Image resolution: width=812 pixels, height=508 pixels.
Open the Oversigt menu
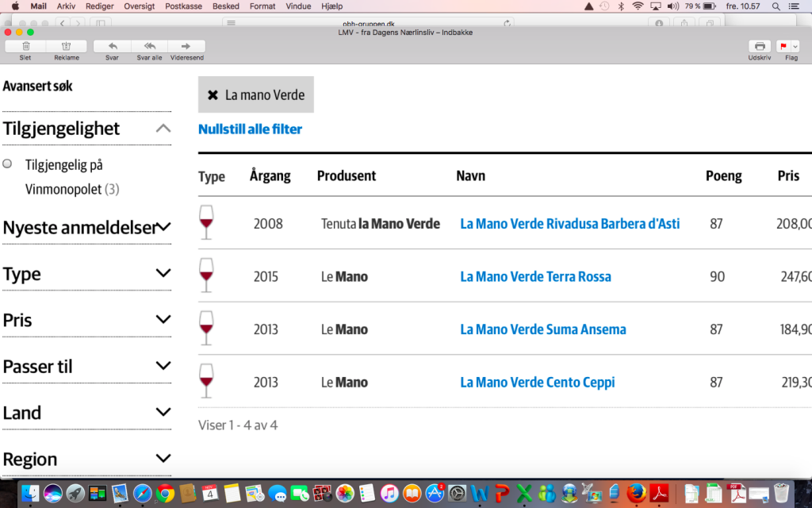[x=140, y=6]
